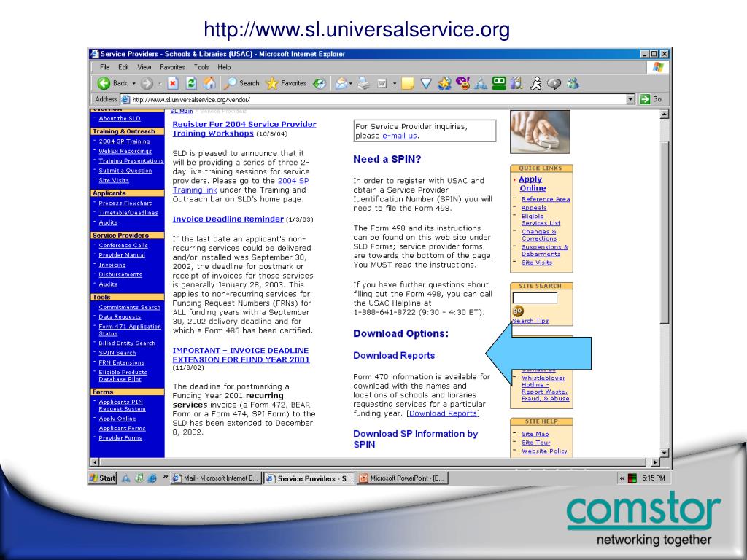The height and width of the screenshot is (560, 747).
Task: Expand the quick launch overflow chevron
Action: click(x=166, y=477)
